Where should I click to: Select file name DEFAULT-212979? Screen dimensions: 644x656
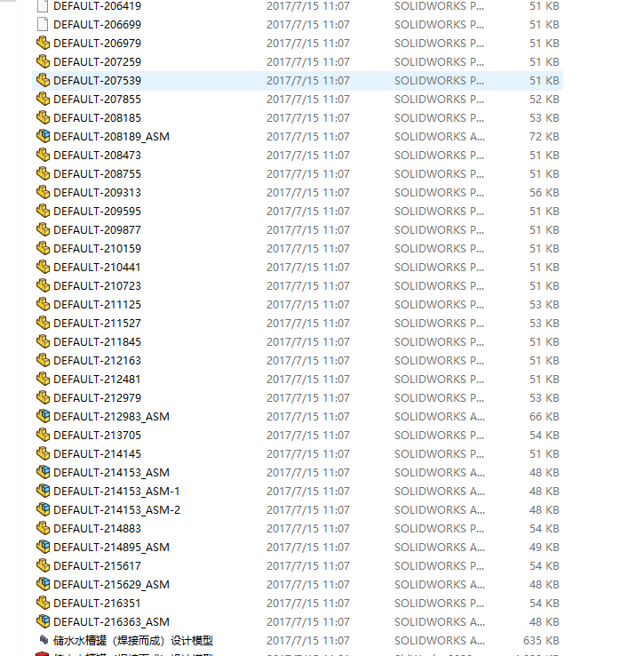[98, 398]
